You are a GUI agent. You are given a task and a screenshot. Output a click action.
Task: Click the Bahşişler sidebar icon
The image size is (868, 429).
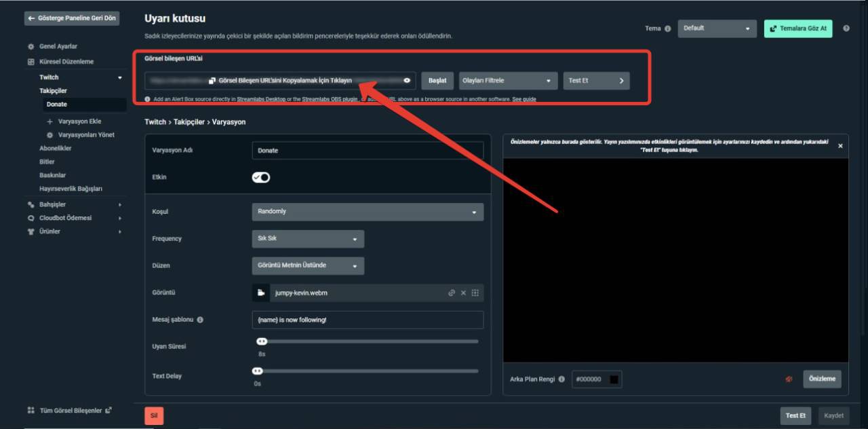(31, 204)
